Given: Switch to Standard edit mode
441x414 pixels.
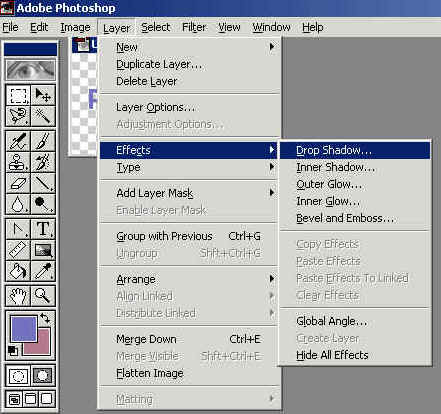Looking at the screenshot, I should [18, 376].
